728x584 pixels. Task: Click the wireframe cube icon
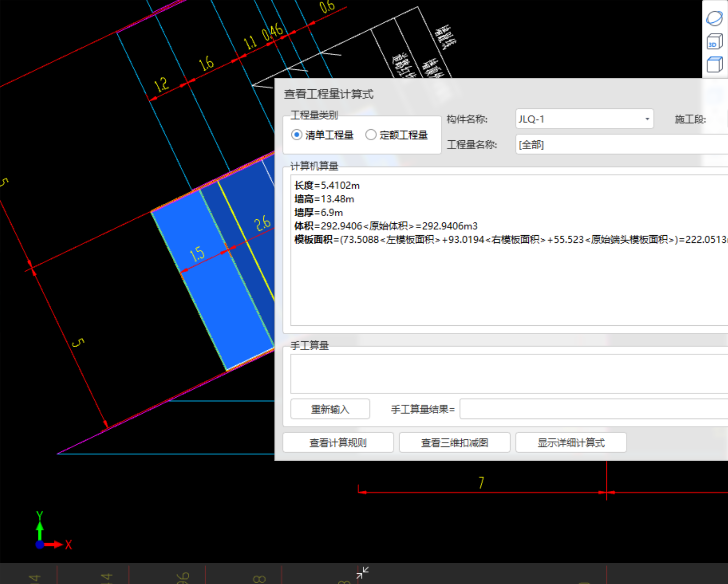coord(714,64)
